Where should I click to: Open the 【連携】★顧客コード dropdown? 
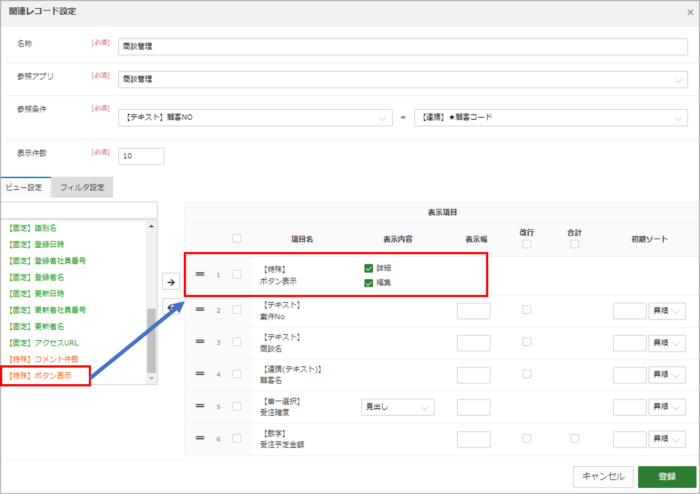pyautogui.click(x=551, y=118)
